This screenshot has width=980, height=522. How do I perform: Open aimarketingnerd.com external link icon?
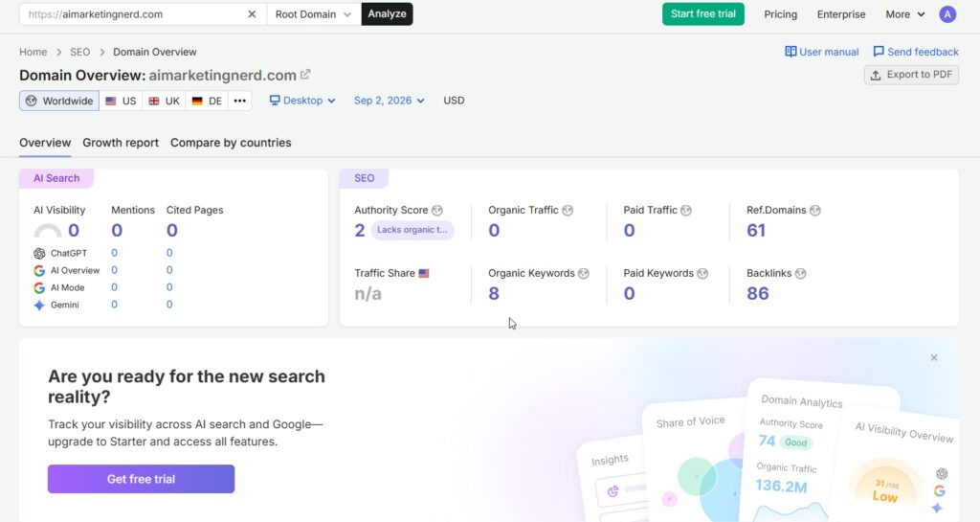[305, 75]
